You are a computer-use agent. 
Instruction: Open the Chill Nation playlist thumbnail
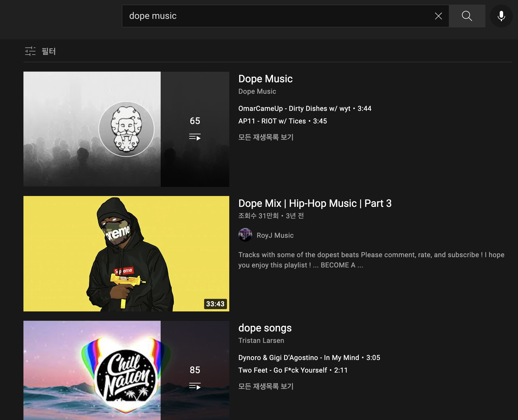126,370
